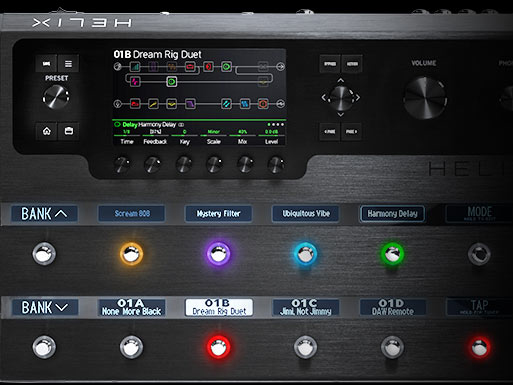Screen dimensions: 513x385
Task: Stomp the BANK up footswitch
Action: [44, 254]
